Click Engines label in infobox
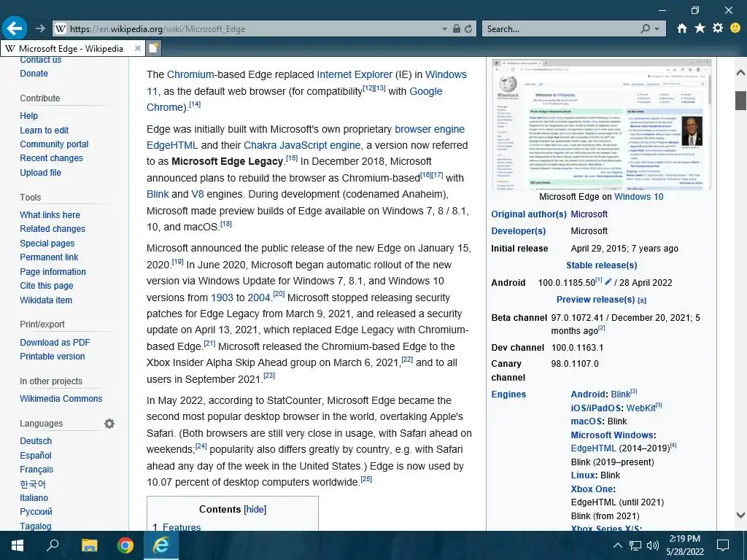Screen dimensions: 747x560 tap(508, 394)
